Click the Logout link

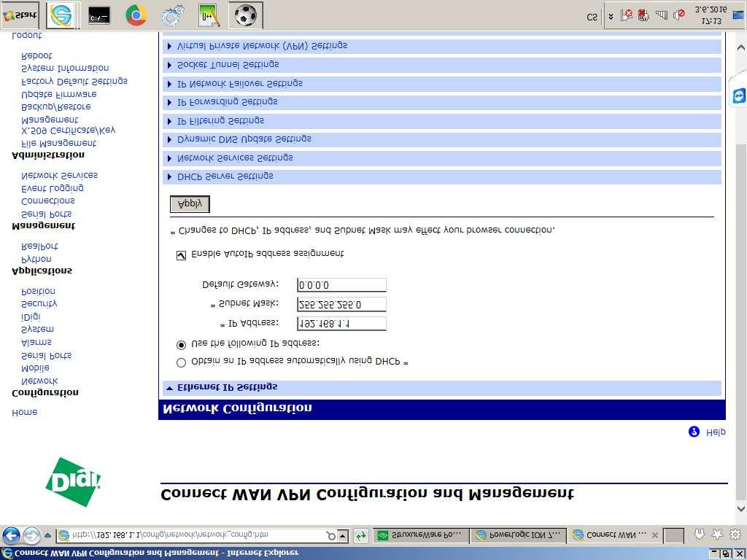[x=27, y=36]
